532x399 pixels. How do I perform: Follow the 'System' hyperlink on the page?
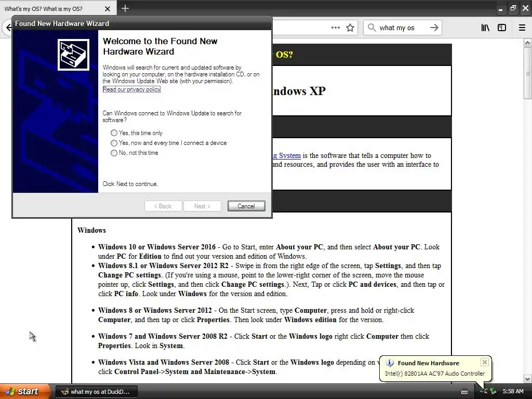coord(287,155)
